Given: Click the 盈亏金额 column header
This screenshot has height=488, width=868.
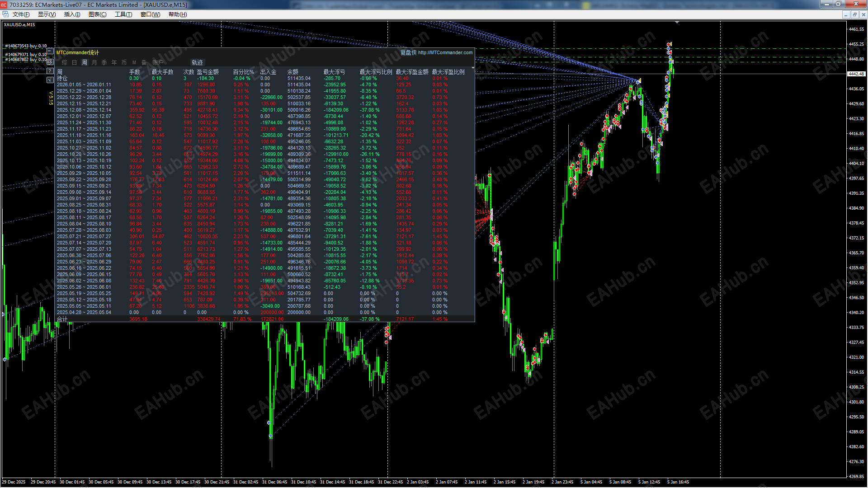Looking at the screenshot, I should [208, 72].
